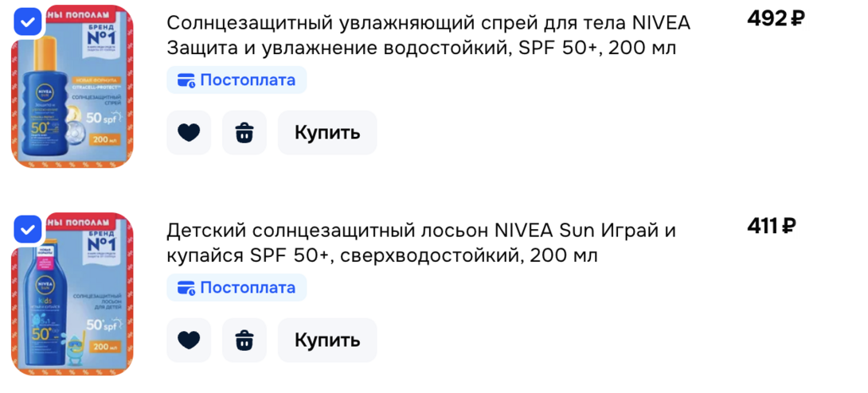The image size is (868, 393).
Task: Click card icon in kids lotion's Постоплата badge
Action: coord(186,288)
